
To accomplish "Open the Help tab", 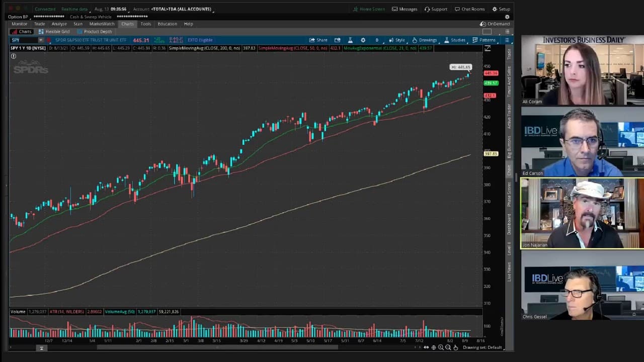I will pos(188,24).
